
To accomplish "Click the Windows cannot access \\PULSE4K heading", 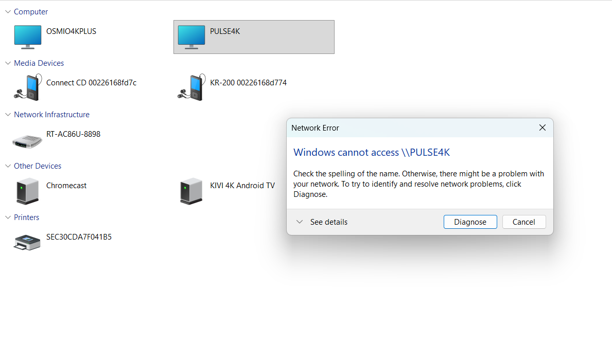I will 372,152.
